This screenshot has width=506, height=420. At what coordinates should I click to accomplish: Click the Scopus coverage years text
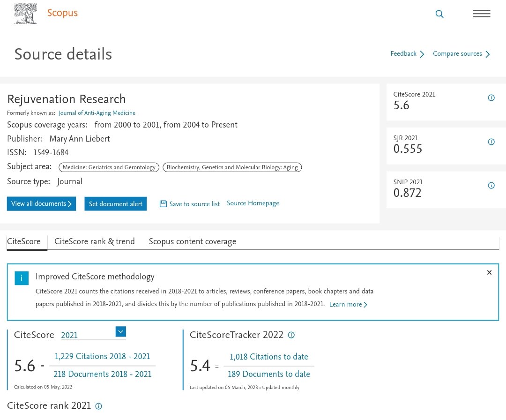(x=122, y=125)
